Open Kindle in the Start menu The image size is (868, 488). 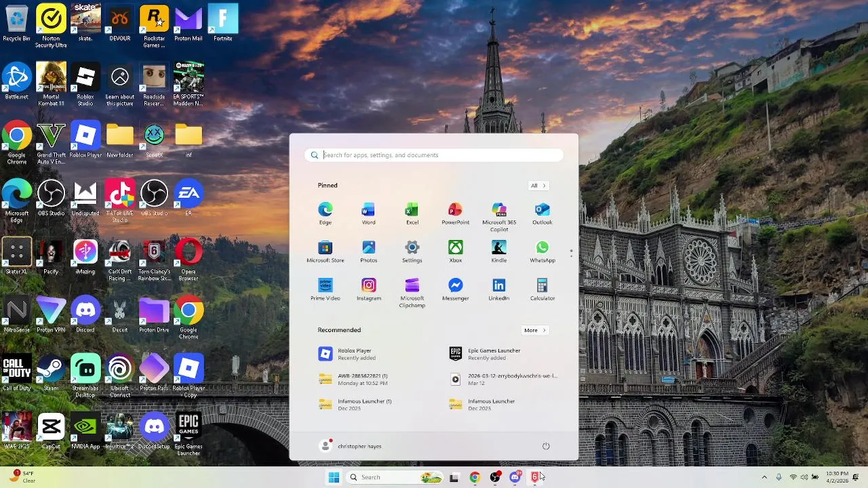(498, 251)
